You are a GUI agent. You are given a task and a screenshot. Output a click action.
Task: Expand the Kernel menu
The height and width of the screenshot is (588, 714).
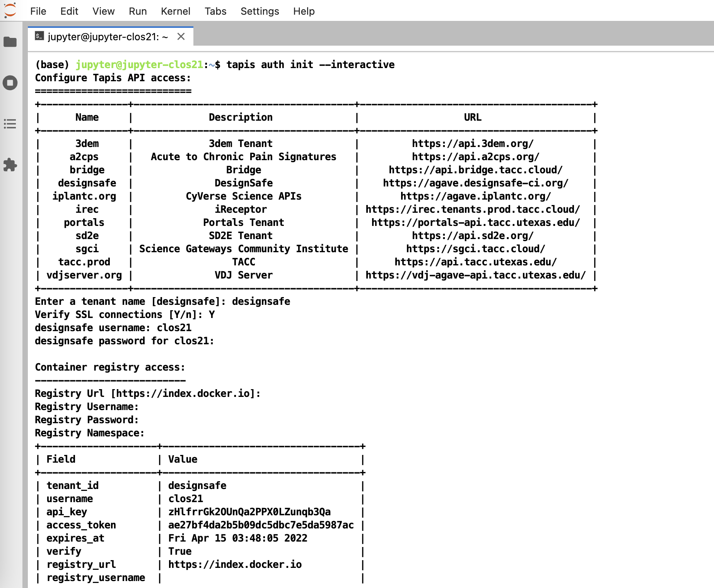176,11
